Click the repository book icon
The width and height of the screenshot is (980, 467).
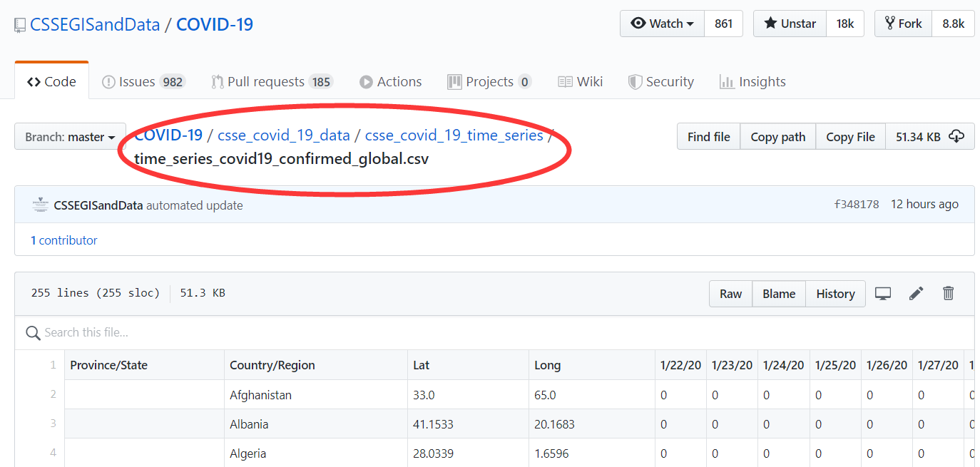coord(20,25)
